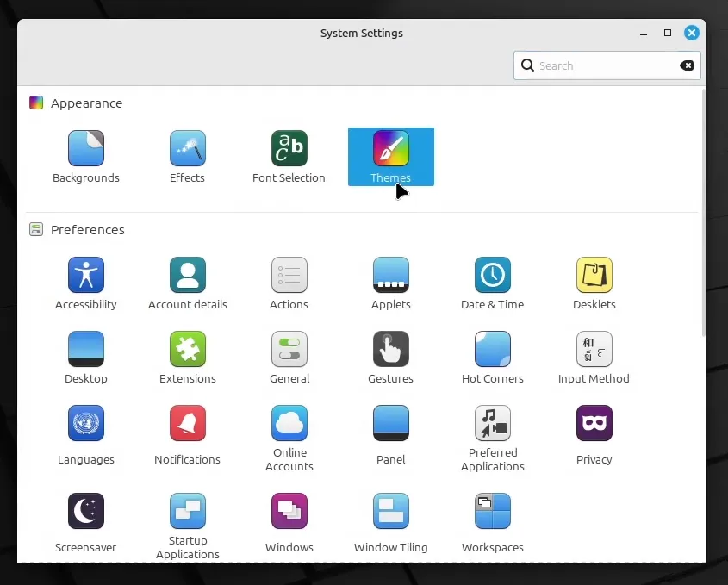Click inside the Search input field
Viewport: 728px width, 585px height.
click(603, 65)
